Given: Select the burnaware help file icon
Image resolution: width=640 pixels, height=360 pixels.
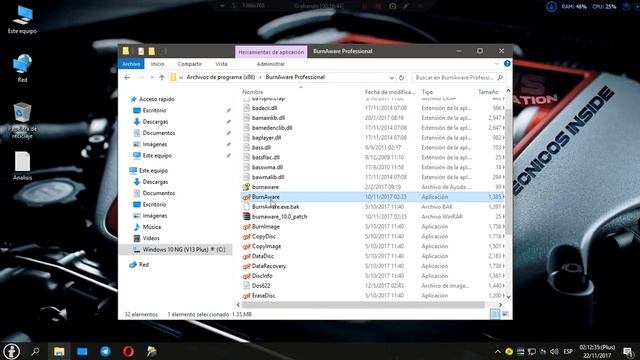Looking at the screenshot, I should [x=246, y=187].
